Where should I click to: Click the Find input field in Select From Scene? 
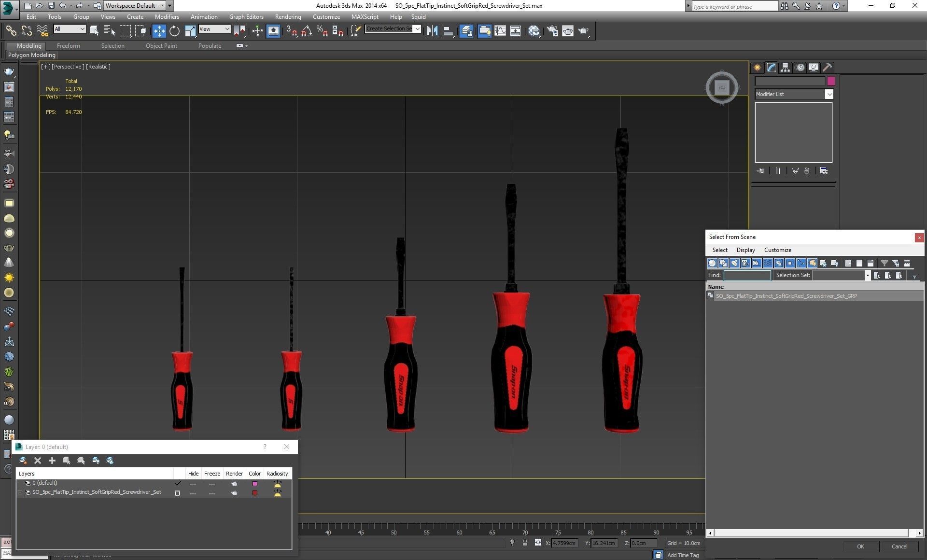click(747, 275)
